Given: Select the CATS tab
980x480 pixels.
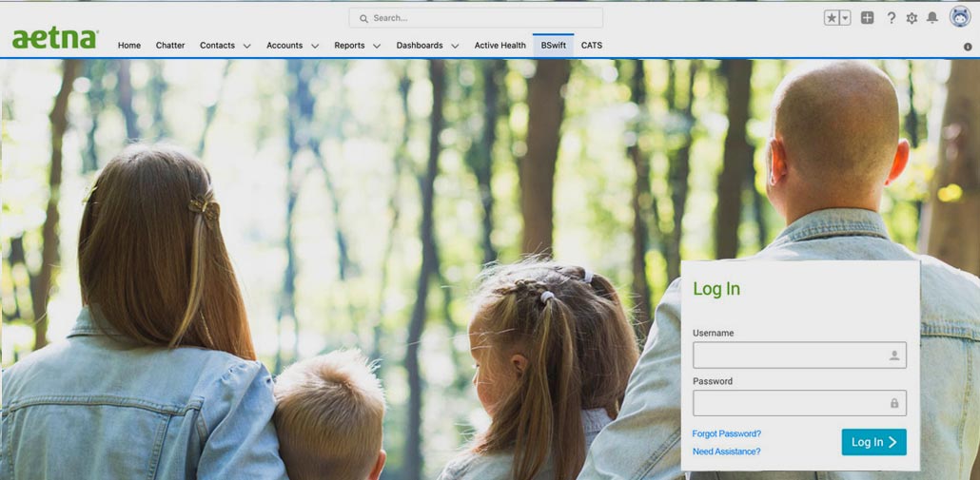Looking at the screenshot, I should pos(592,46).
